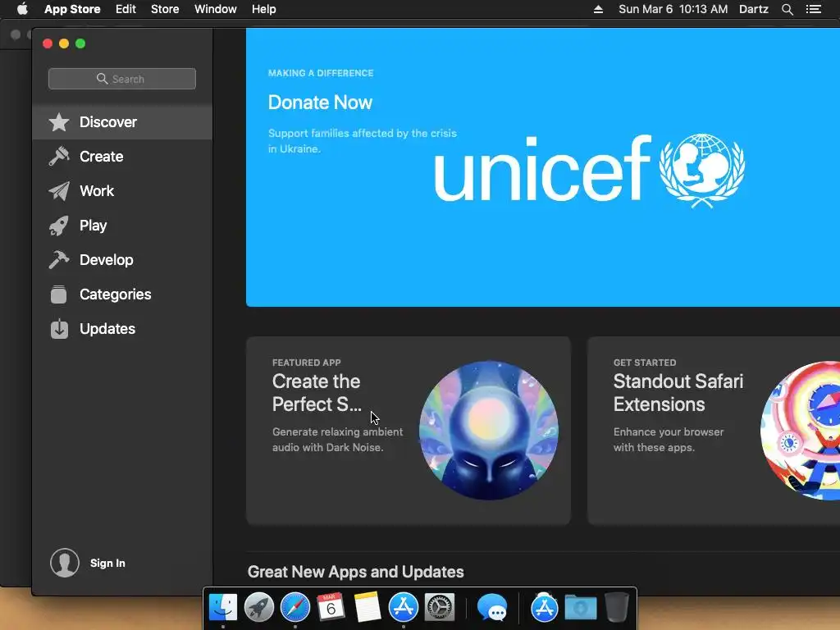Open Safari compass icon in Dock
The image size is (840, 630).
(295, 608)
